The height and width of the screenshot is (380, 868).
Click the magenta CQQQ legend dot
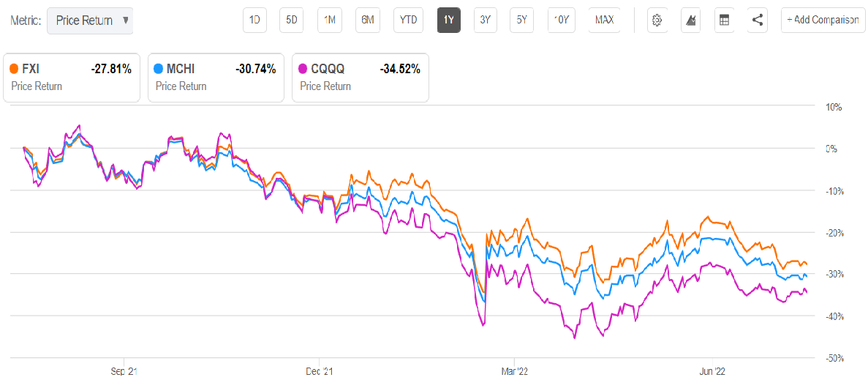click(x=302, y=70)
